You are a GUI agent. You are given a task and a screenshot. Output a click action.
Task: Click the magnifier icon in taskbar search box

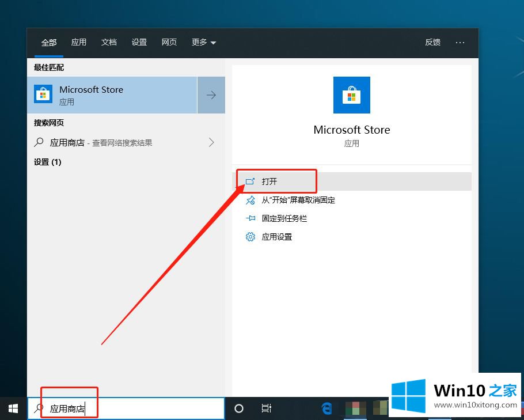coord(39,408)
